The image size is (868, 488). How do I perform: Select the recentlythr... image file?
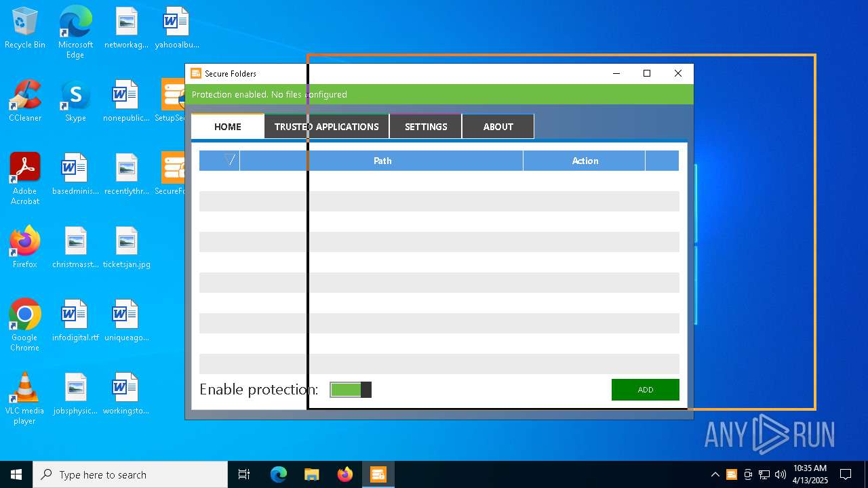click(126, 174)
